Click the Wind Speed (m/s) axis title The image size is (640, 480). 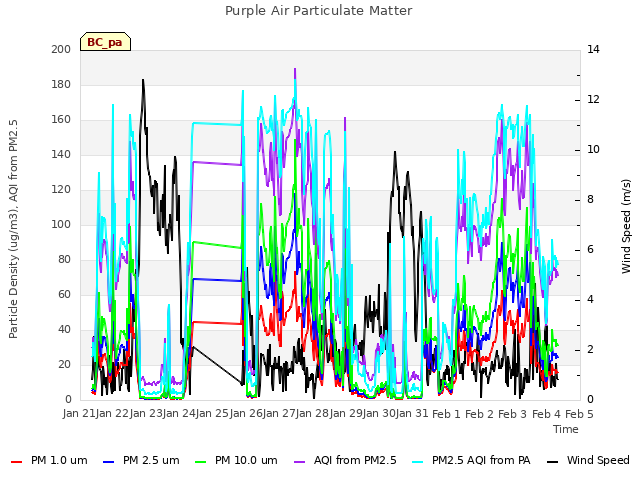click(x=626, y=226)
